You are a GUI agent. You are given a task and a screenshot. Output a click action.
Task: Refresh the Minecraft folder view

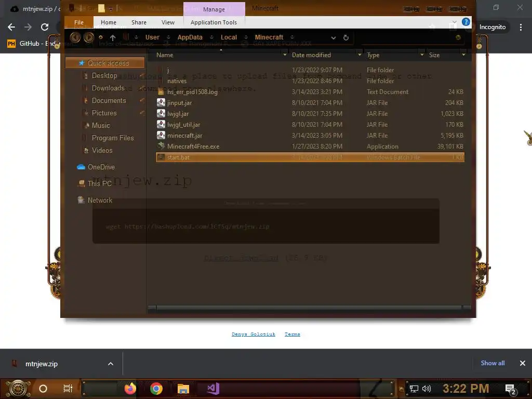(345, 37)
